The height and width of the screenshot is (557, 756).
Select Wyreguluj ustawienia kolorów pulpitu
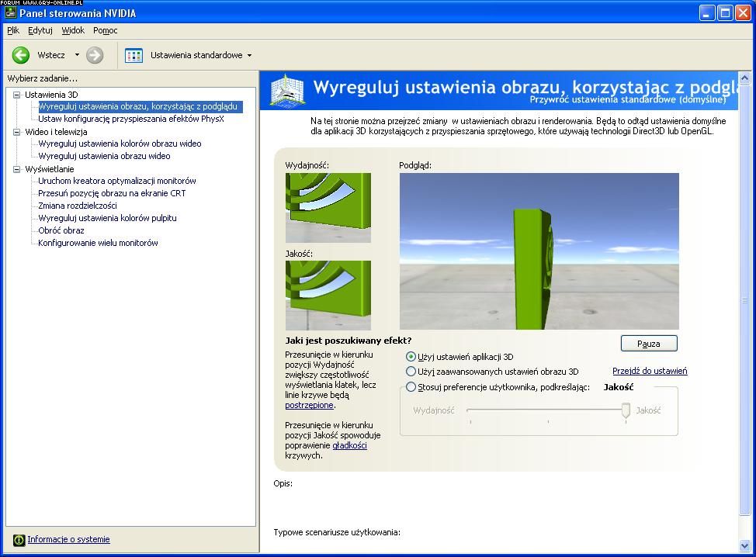(108, 218)
